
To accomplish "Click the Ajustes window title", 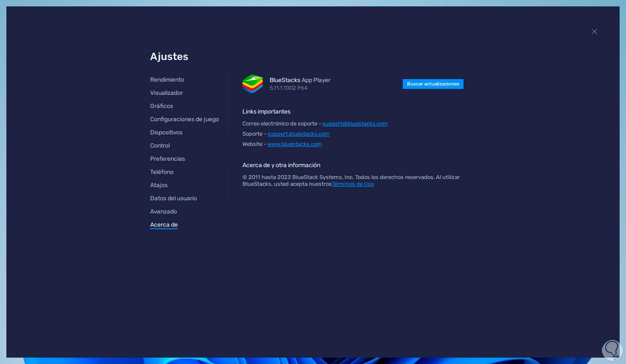I will click(169, 57).
